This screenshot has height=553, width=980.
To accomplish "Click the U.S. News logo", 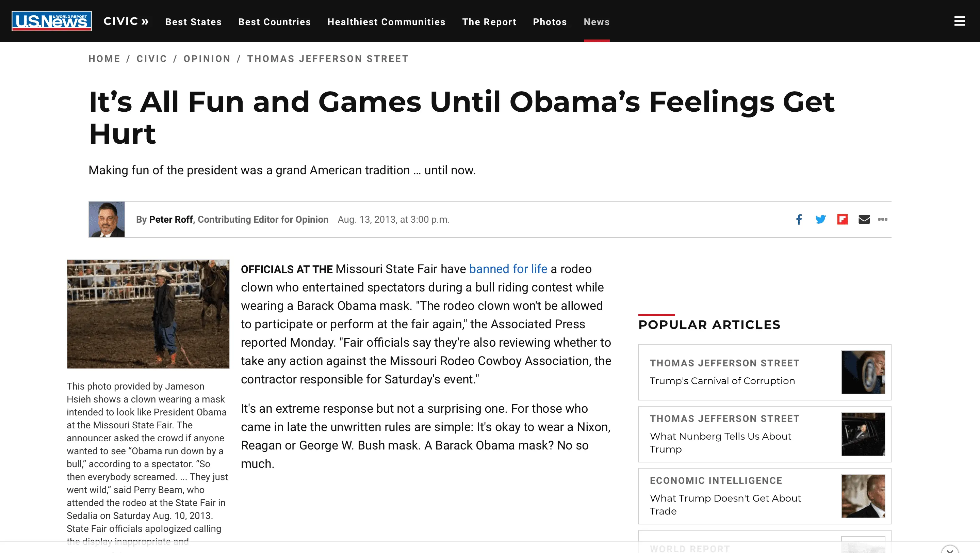I will pos(52,21).
